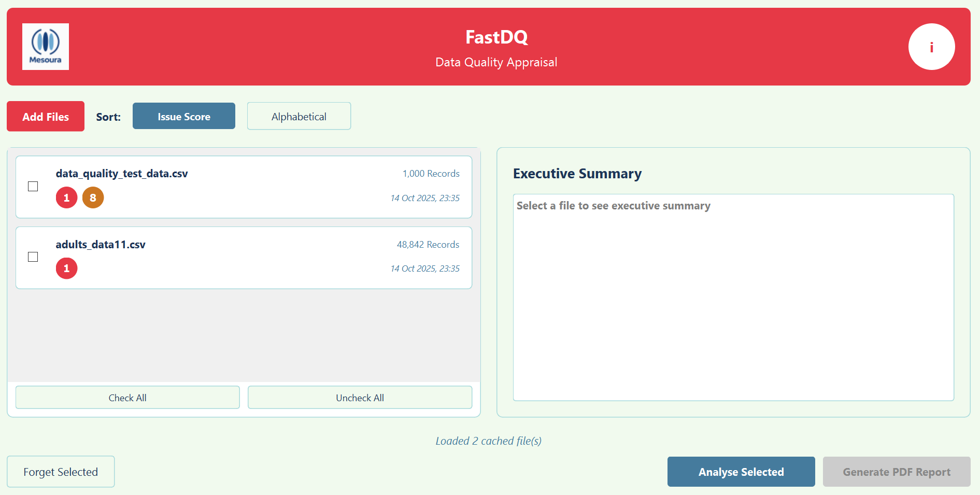Check the checkbox for adults_data11.csv

[x=33, y=257]
